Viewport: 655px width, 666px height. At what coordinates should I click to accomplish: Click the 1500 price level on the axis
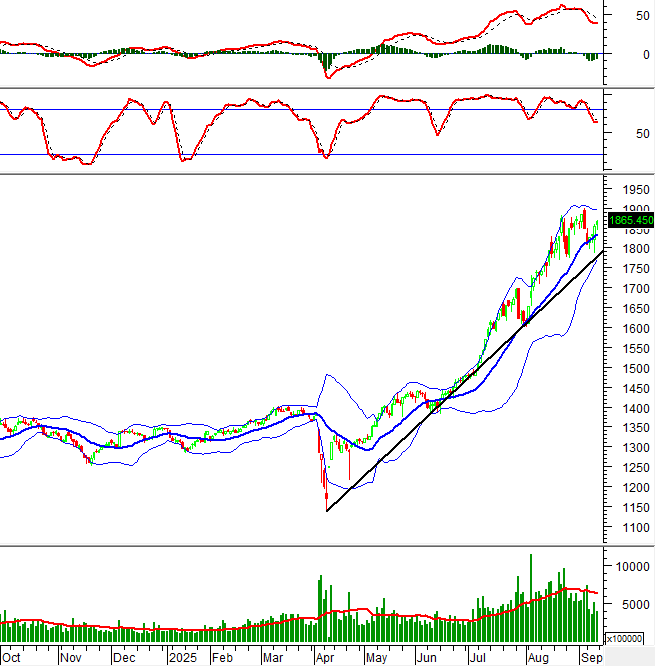point(632,368)
